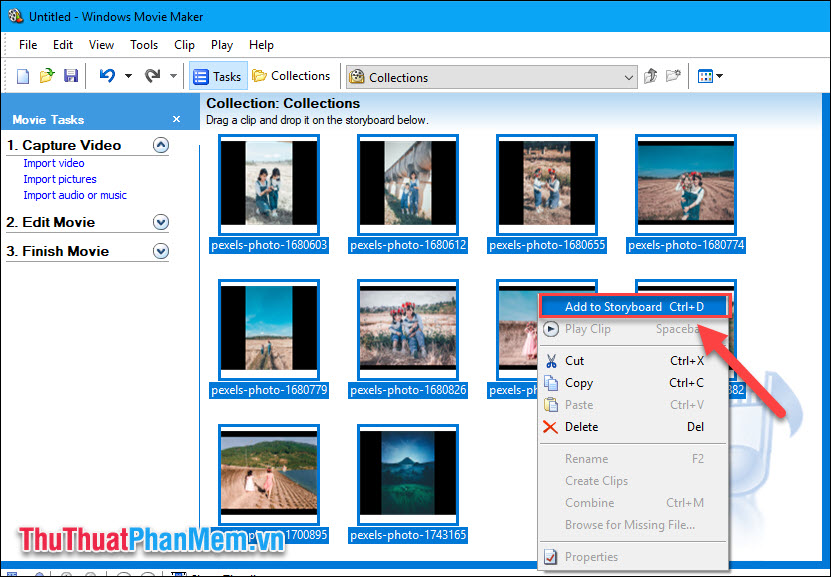Image resolution: width=831 pixels, height=577 pixels.
Task: Save the current project
Action: pos(70,75)
